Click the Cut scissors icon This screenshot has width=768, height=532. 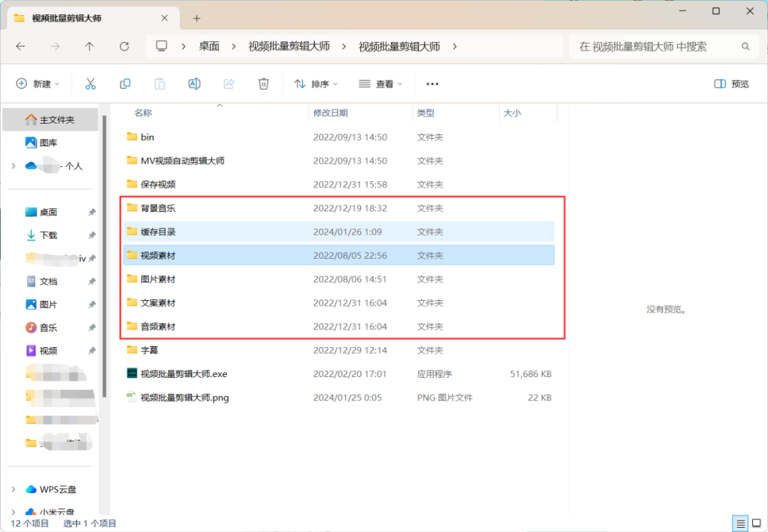point(90,84)
